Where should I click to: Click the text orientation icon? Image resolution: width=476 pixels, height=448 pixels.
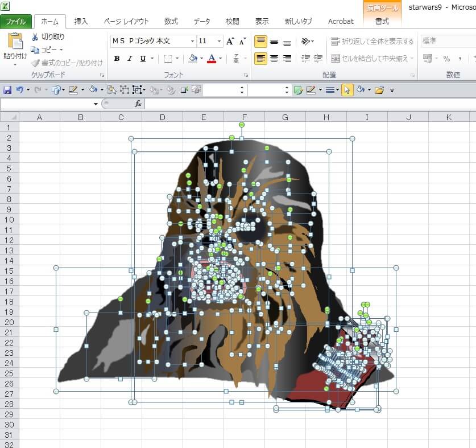pos(305,42)
